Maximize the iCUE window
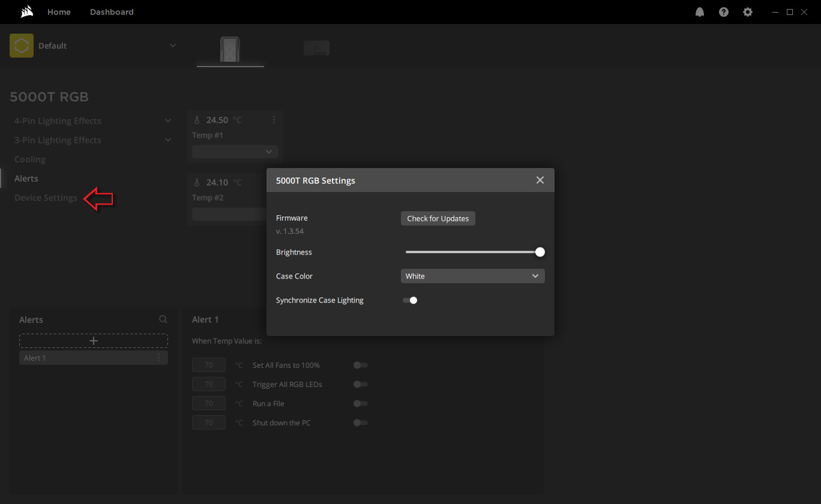 790,12
